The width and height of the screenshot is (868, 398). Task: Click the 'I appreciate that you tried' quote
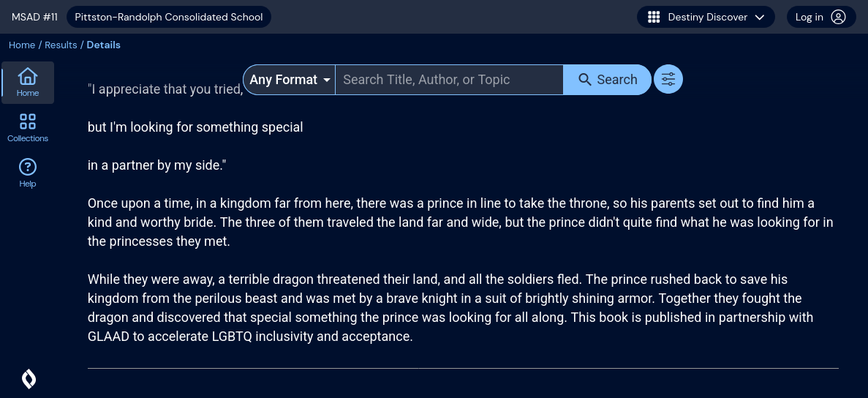(x=165, y=89)
